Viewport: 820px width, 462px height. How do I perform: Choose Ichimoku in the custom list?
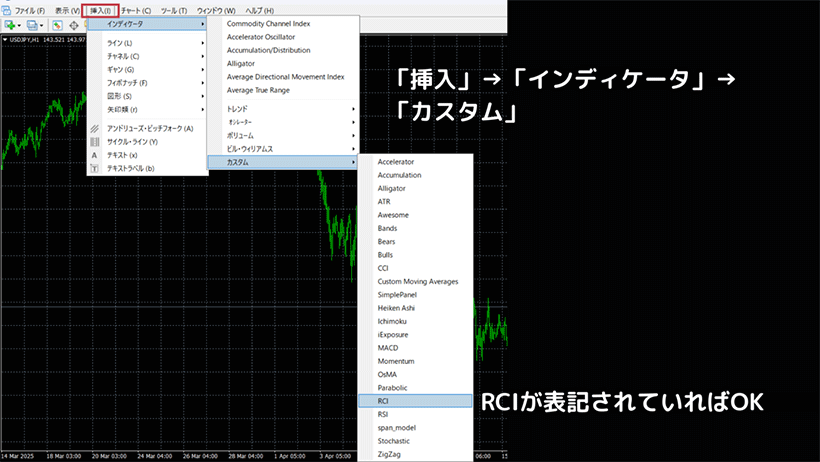[x=415, y=321]
